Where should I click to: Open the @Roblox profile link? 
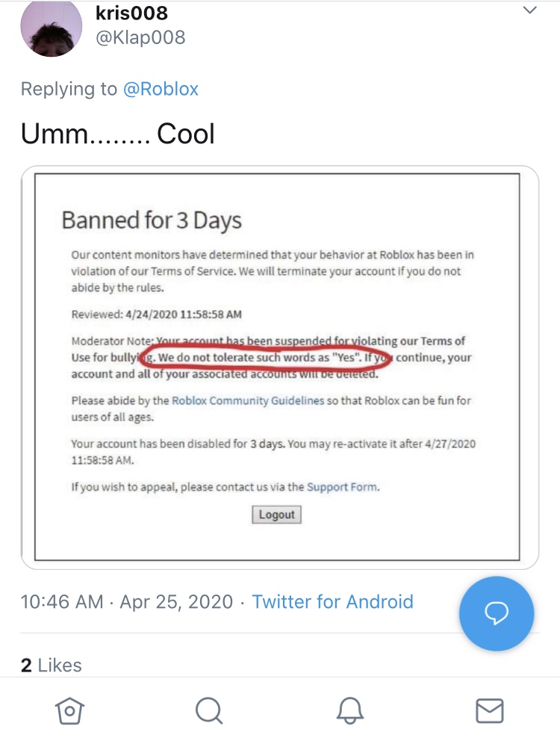pos(161,89)
